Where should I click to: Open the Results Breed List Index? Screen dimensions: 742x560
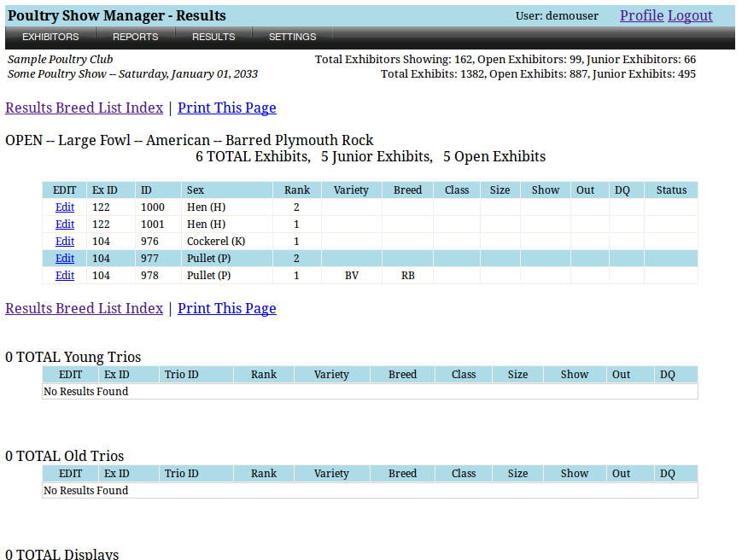84,108
